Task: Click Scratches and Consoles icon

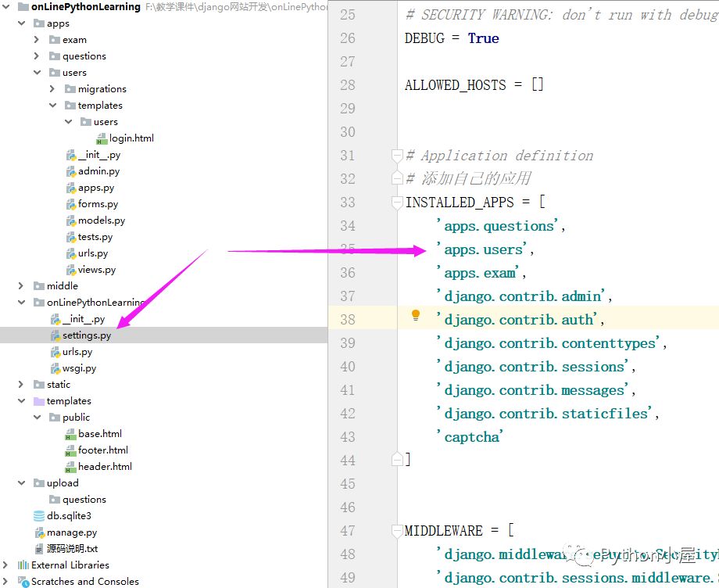Action: (x=23, y=582)
